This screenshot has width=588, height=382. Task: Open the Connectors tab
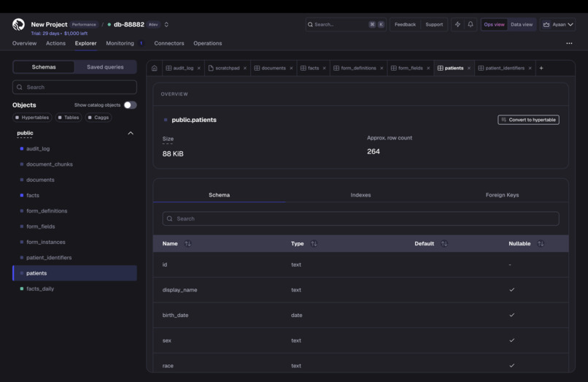169,43
